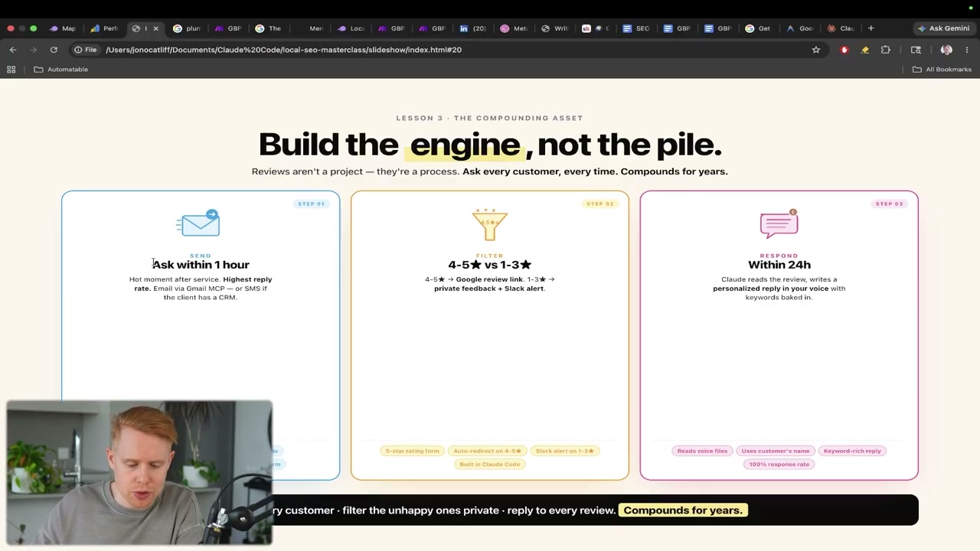
Task: Click the '100% response rate' pill
Action: click(x=779, y=465)
